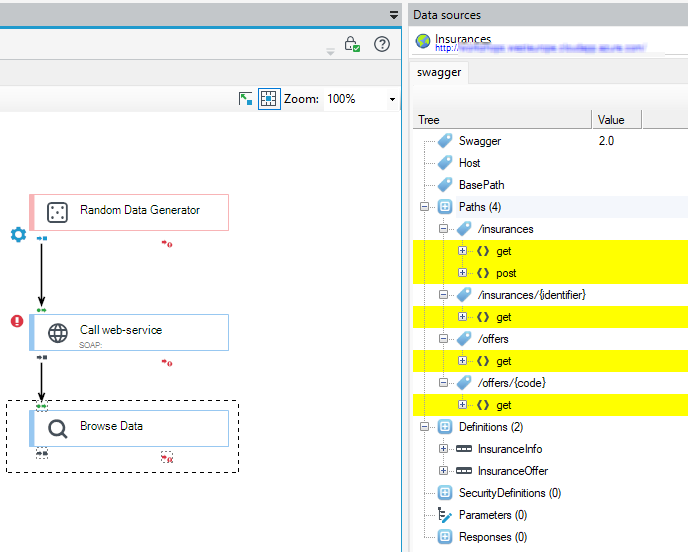Expand the InsuranceOffer definition
Image resolution: width=688 pixels, height=552 pixels.
click(x=444, y=470)
